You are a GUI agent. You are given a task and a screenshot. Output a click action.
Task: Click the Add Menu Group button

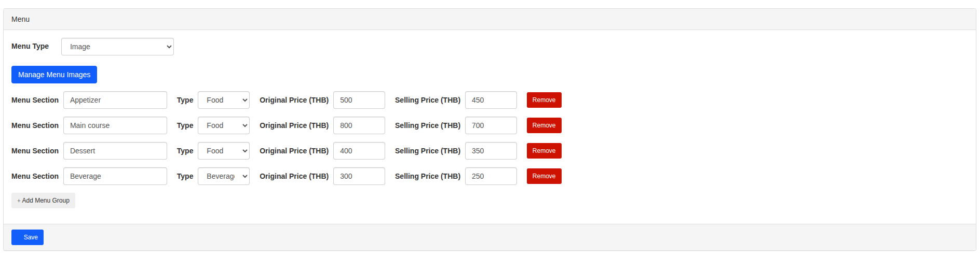point(43,201)
